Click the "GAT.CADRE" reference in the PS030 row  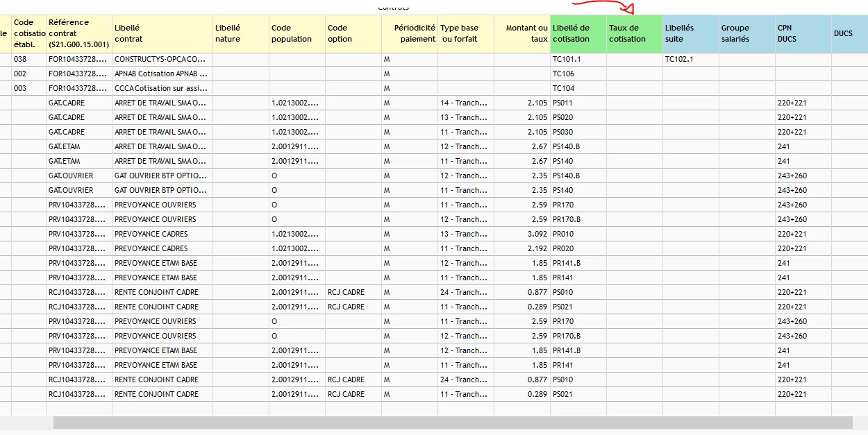pos(78,133)
